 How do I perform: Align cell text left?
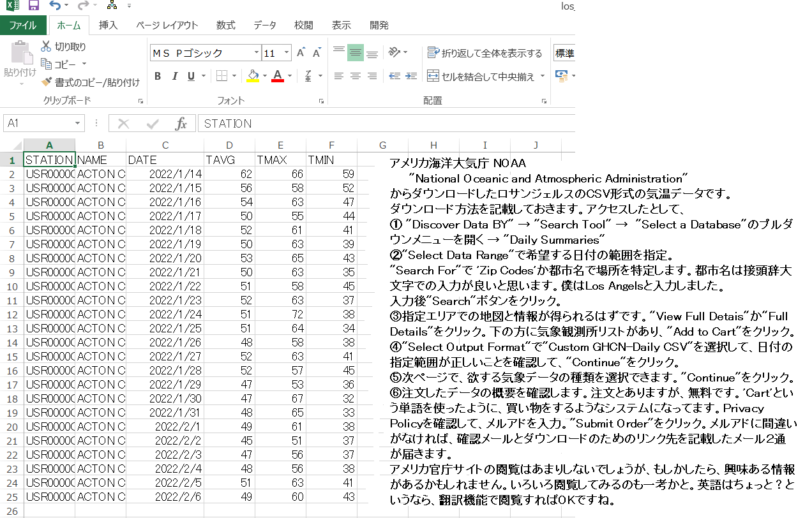pos(339,77)
